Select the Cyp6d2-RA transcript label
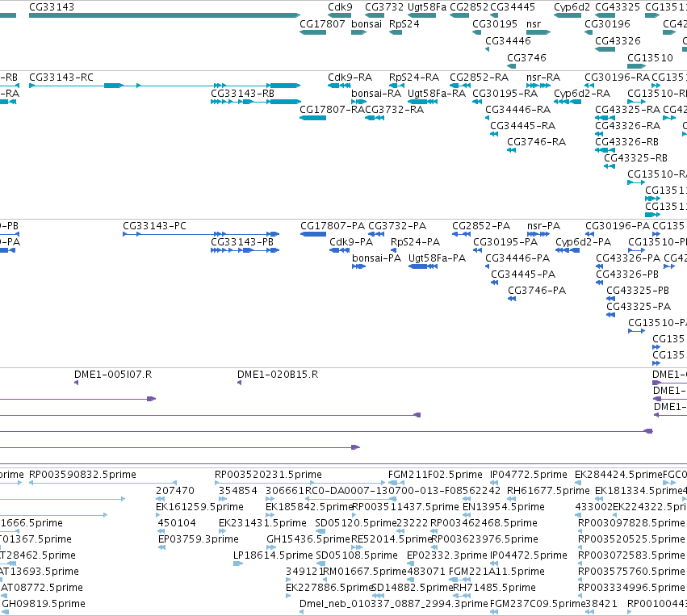The height and width of the screenshot is (616, 687). (582, 94)
